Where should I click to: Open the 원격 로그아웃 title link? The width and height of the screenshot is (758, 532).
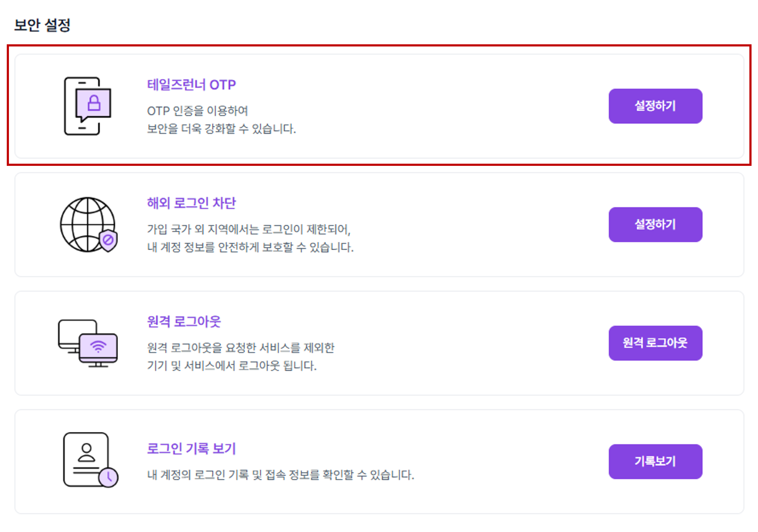[185, 322]
